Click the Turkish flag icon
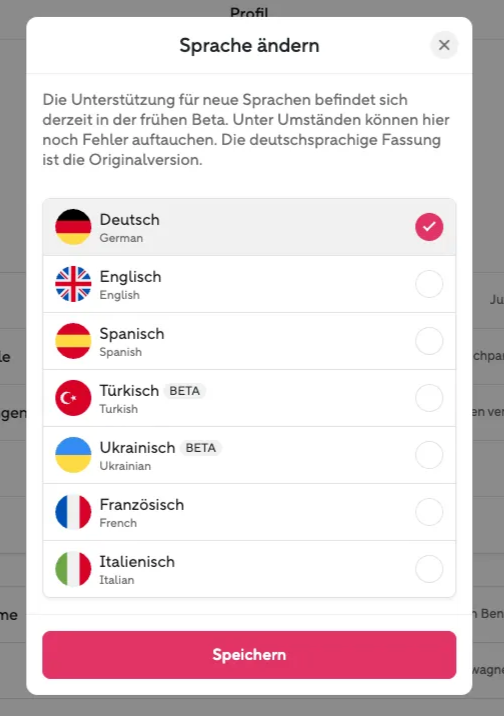This screenshot has height=716, width=504. coord(73,398)
